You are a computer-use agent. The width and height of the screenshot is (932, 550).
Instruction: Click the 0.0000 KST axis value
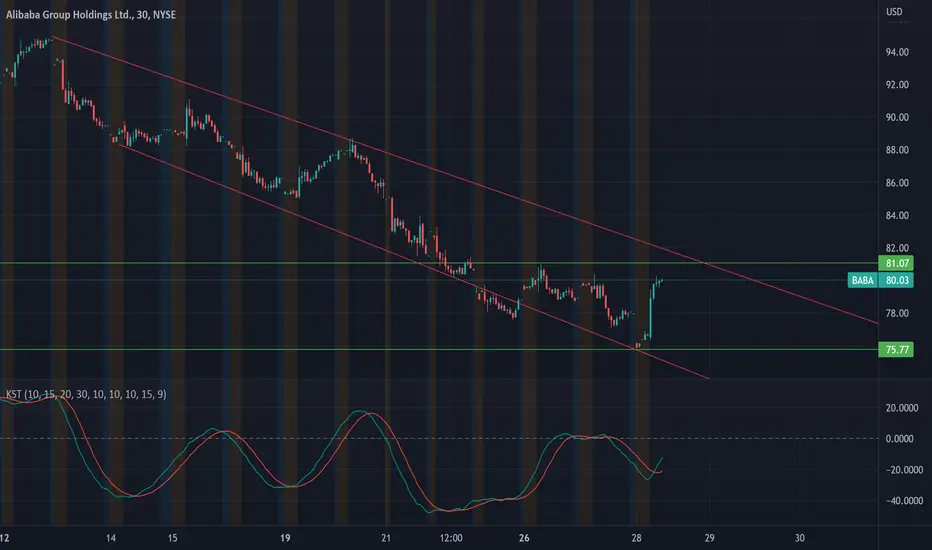pyautogui.click(x=899, y=439)
